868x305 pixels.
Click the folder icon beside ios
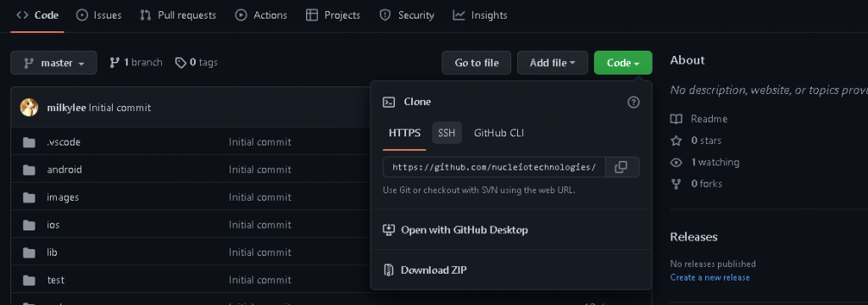[x=30, y=225]
